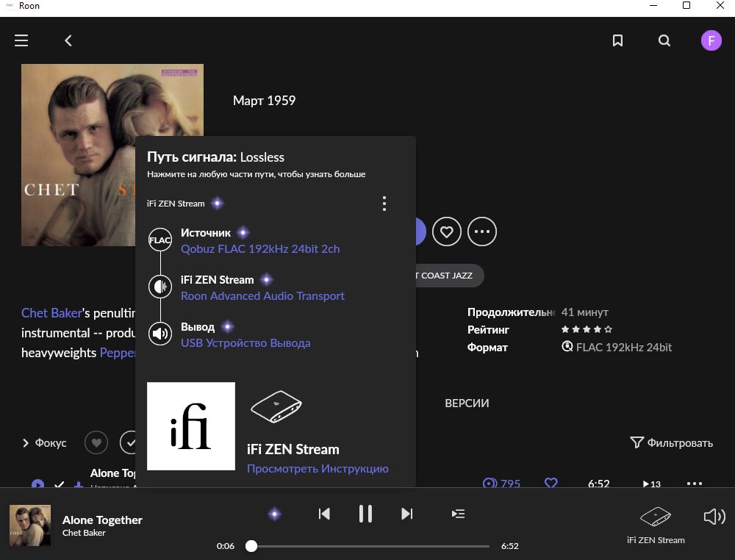Open the Pepper artist link
This screenshot has height=560, width=735.
(x=118, y=353)
